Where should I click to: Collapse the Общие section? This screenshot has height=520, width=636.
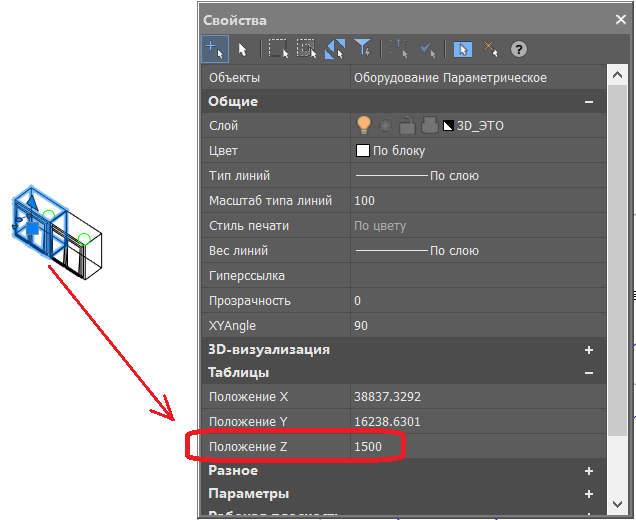[589, 102]
